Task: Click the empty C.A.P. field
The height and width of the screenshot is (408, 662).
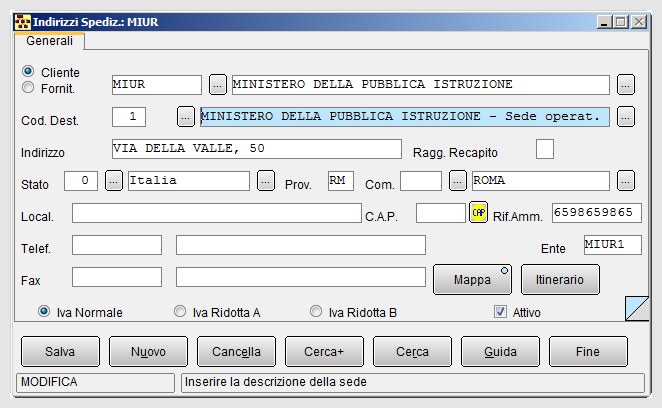Action: [x=441, y=213]
